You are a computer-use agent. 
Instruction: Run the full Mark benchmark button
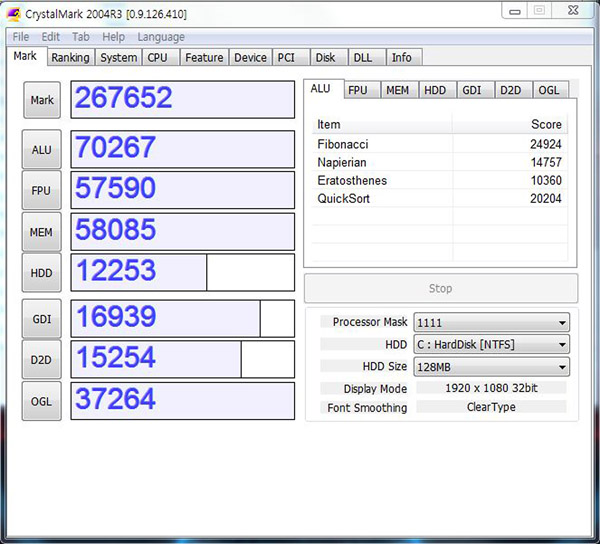point(42,100)
